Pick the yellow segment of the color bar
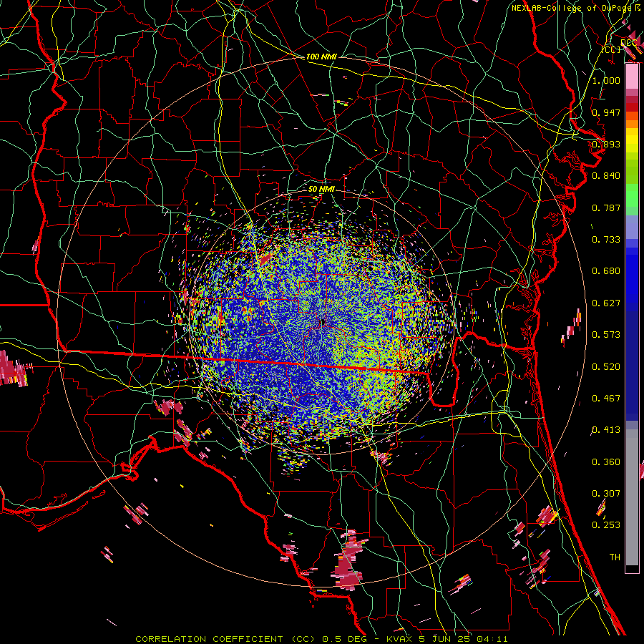Screen dimensions: 644x644 click(x=632, y=140)
